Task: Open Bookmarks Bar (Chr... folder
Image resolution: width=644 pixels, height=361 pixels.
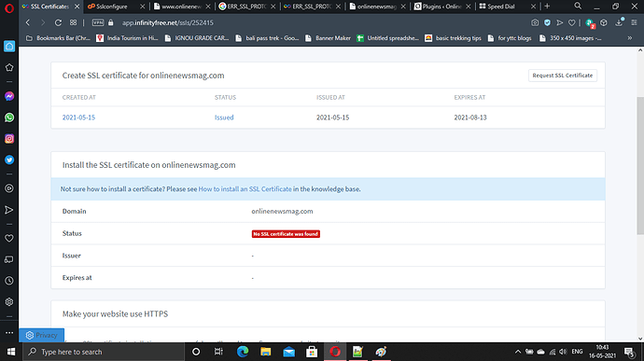Action: 58,38
